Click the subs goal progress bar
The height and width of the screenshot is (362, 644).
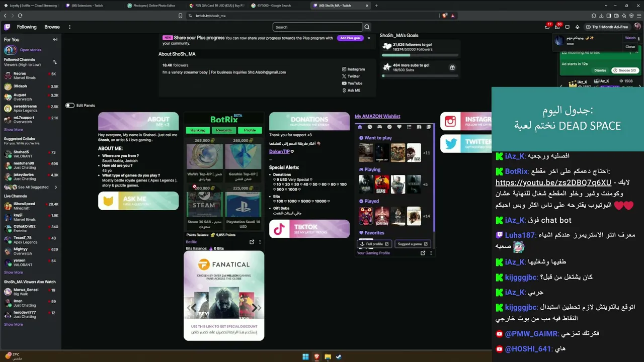pyautogui.click(x=420, y=76)
